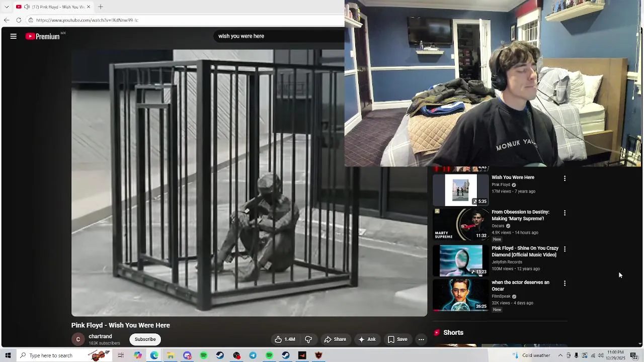Open the Marty Supreme video thumbnail
Screen dimensions: 644x362
point(461,225)
